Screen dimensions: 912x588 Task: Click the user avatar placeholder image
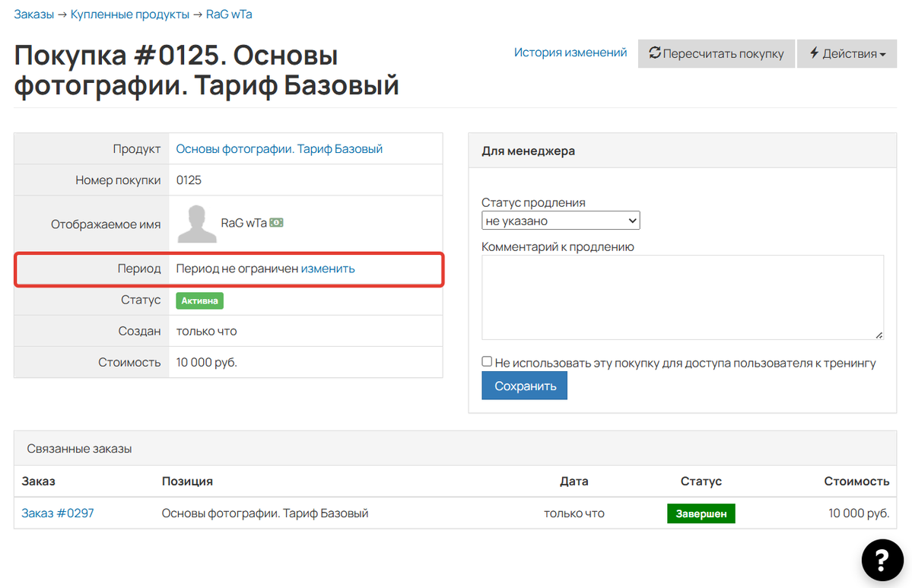tap(196, 224)
